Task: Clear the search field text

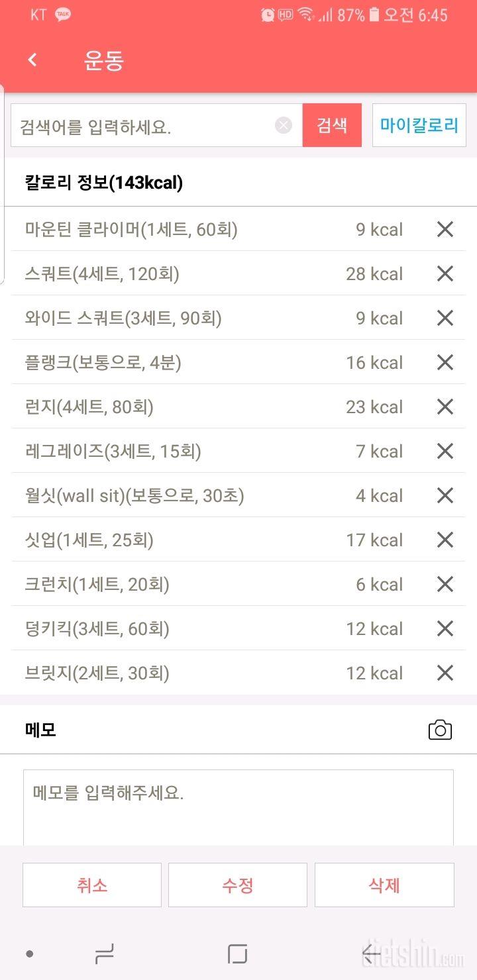Action: pos(284,125)
